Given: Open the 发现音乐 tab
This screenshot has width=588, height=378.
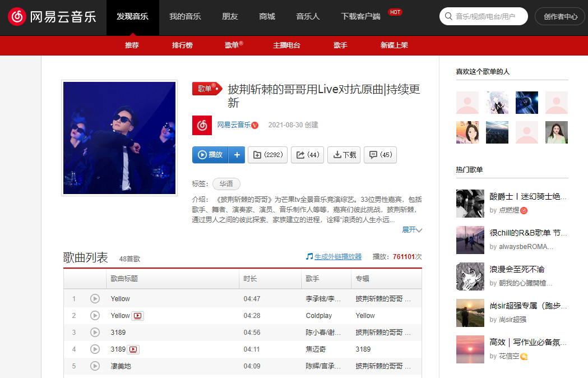Looking at the screenshot, I should point(132,17).
